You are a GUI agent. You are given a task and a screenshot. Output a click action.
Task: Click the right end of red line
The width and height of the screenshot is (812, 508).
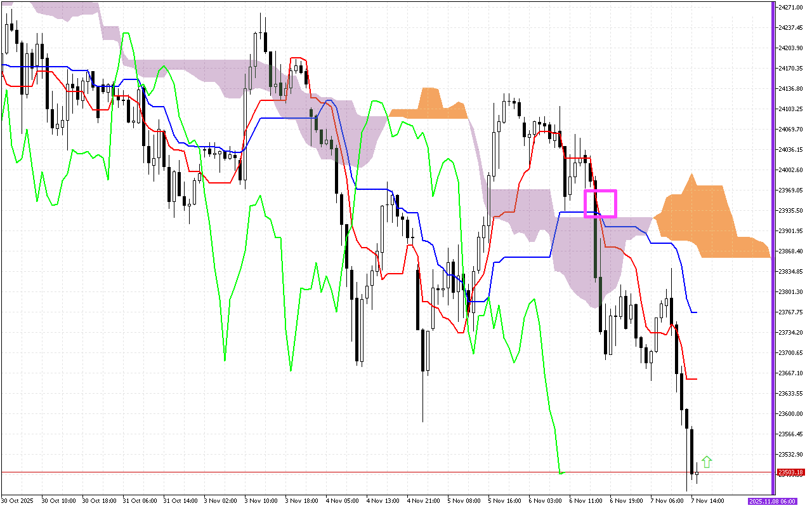coord(697,379)
